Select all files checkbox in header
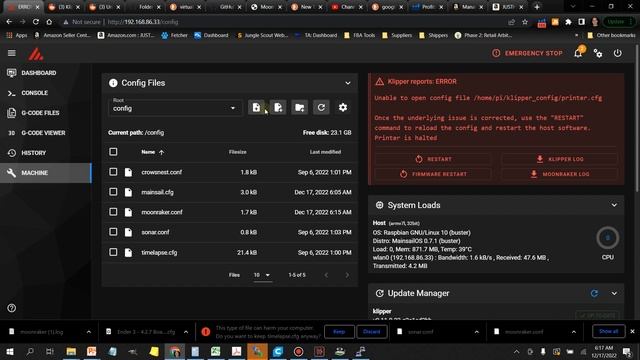Screen dimensions: 640x360 pos(113,152)
